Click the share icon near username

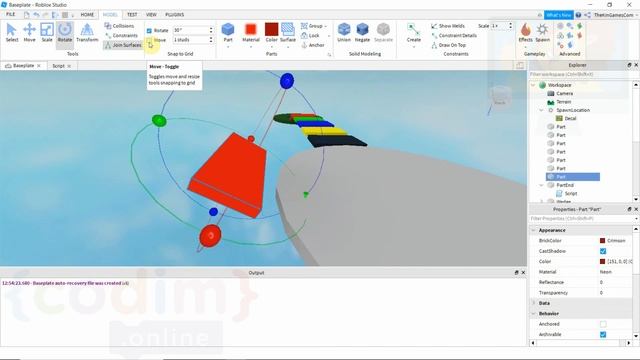(587, 15)
